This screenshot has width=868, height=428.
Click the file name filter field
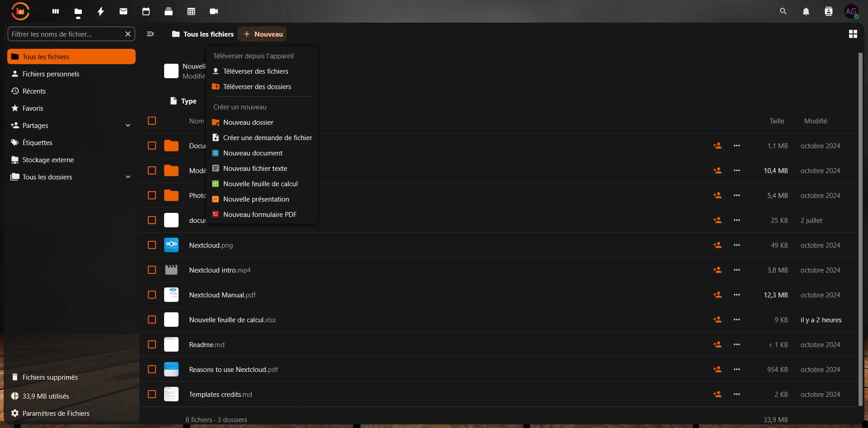[66, 34]
